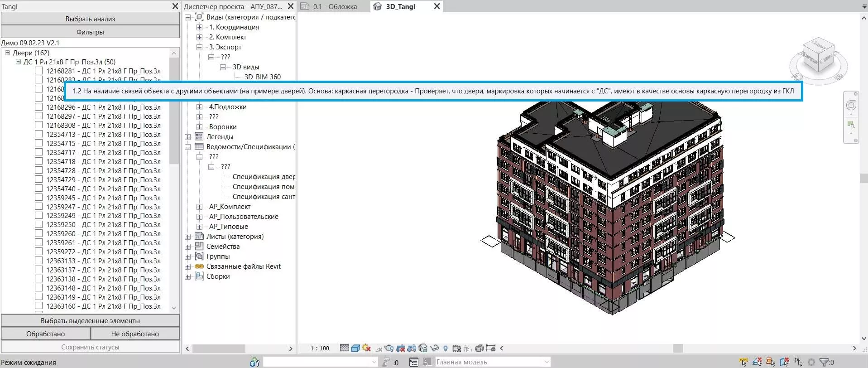Toggle the Sun Path icon
The height and width of the screenshot is (368, 868).
pyautogui.click(x=366, y=348)
